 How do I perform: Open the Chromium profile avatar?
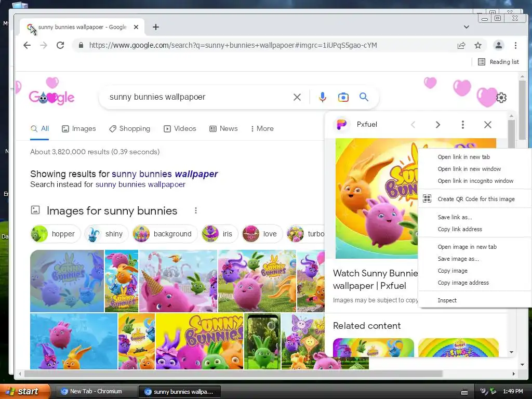[498, 46]
